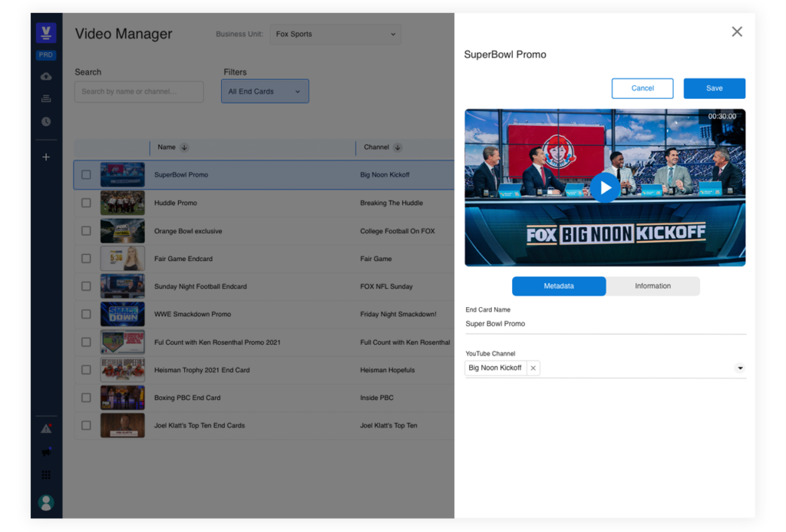Select the WWE Smackdown Promo checkbox
786x532 pixels.
click(86, 314)
